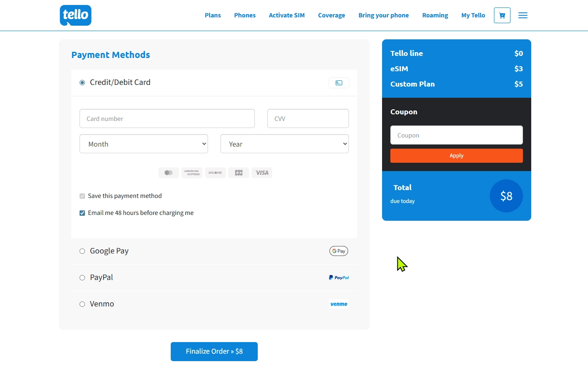
Task: Click the Venmo logo icon
Action: pos(339,304)
